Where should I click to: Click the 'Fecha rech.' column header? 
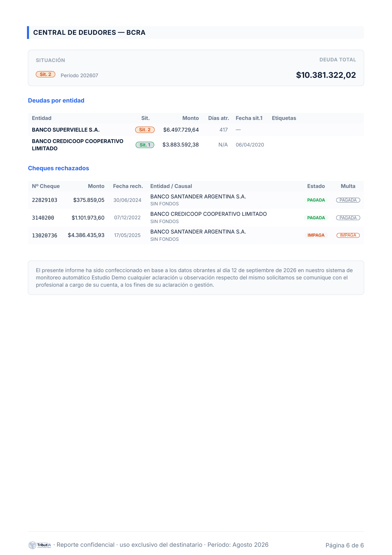coord(128,186)
